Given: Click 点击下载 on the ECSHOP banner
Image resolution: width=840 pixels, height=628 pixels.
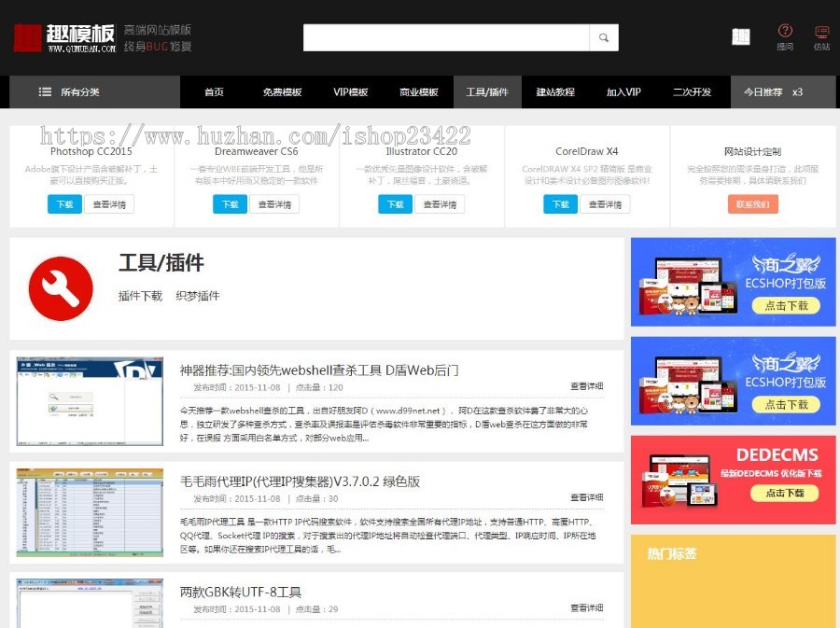Looking at the screenshot, I should point(788,305).
